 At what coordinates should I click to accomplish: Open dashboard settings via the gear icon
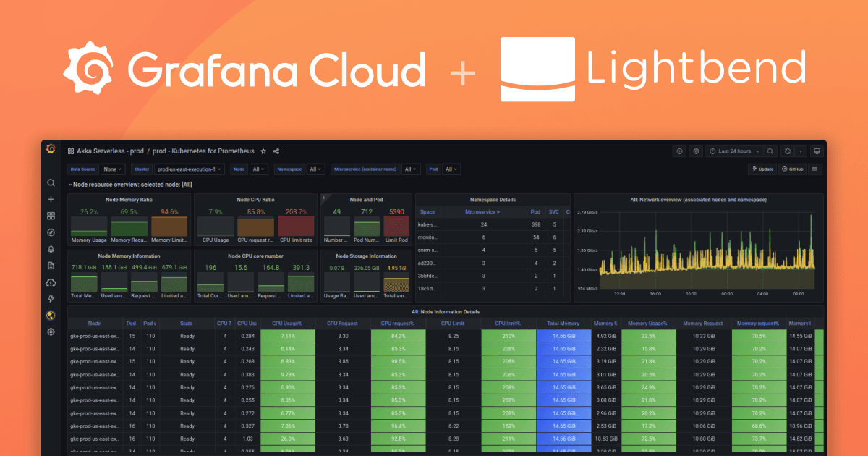point(696,151)
